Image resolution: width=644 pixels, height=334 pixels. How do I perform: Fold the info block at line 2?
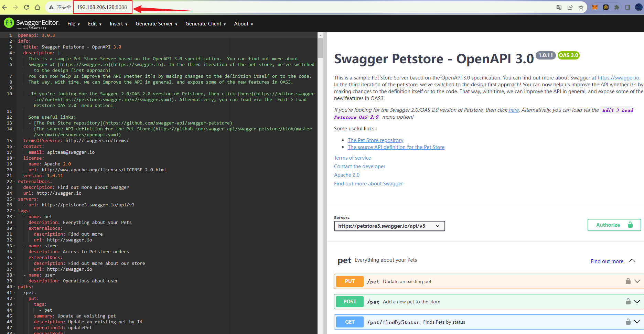pos(14,41)
